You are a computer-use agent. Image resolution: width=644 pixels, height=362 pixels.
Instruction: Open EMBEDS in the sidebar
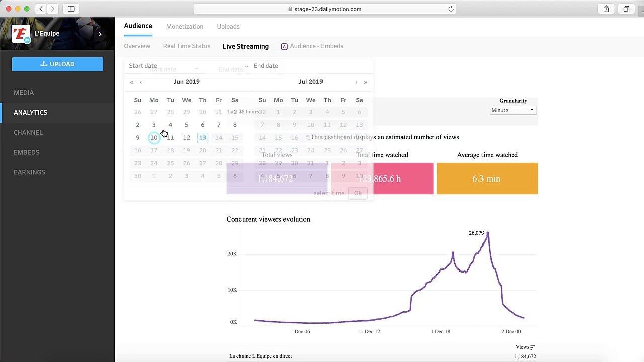tap(26, 152)
